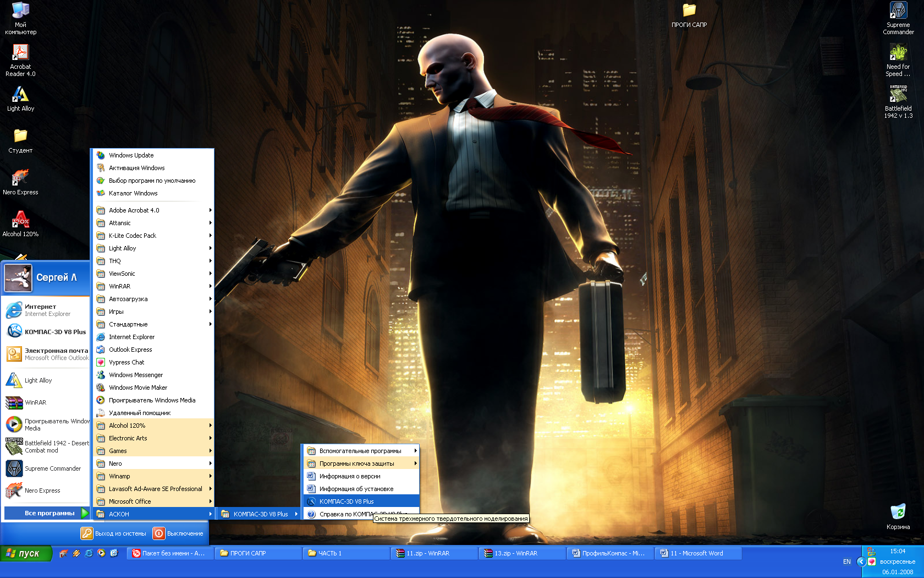Viewport: 924px width, 578px height.
Task: Expand the K-Lite Codec Pack submenu
Action: pos(153,236)
